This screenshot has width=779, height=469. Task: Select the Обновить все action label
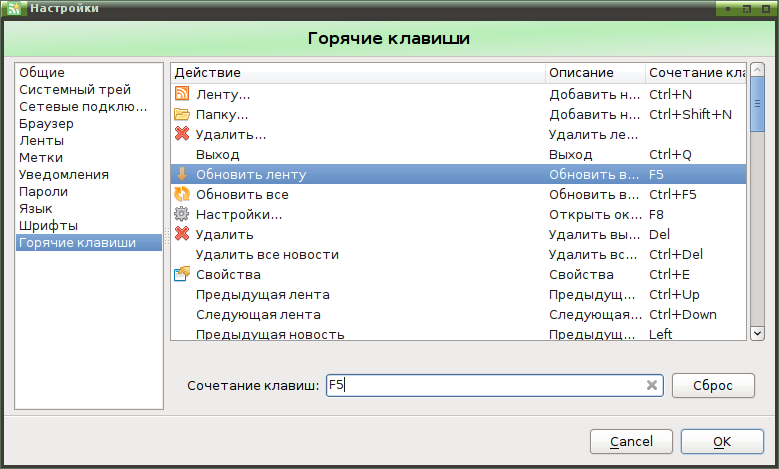[x=242, y=194]
